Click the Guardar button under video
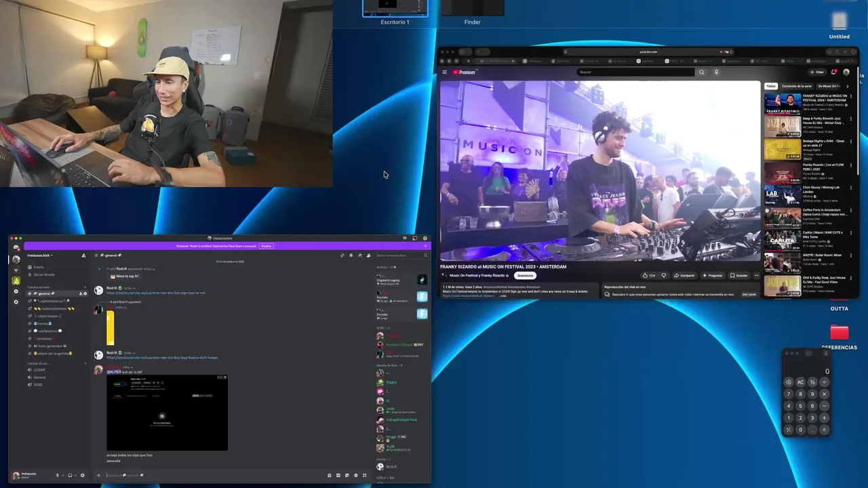This screenshot has width=868, height=488. pyautogui.click(x=738, y=275)
